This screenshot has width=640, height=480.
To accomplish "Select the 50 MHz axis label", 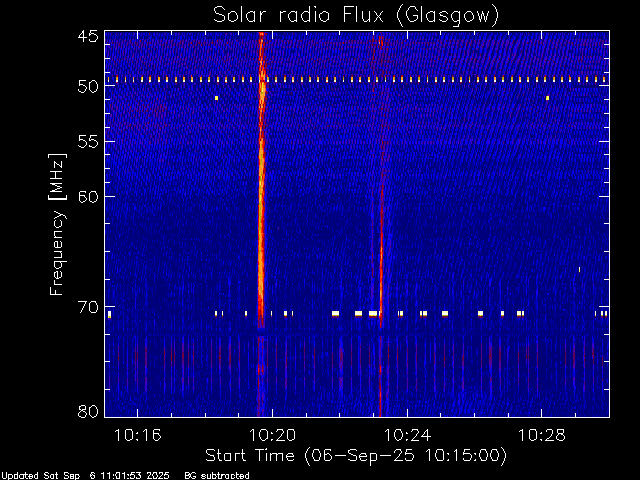I will 88,86.
